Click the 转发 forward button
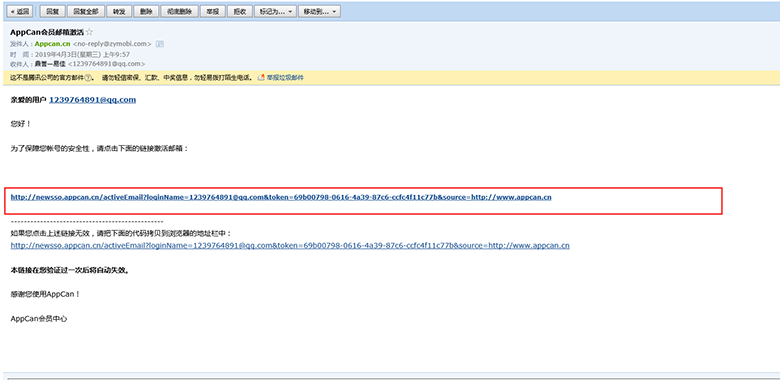 point(119,11)
